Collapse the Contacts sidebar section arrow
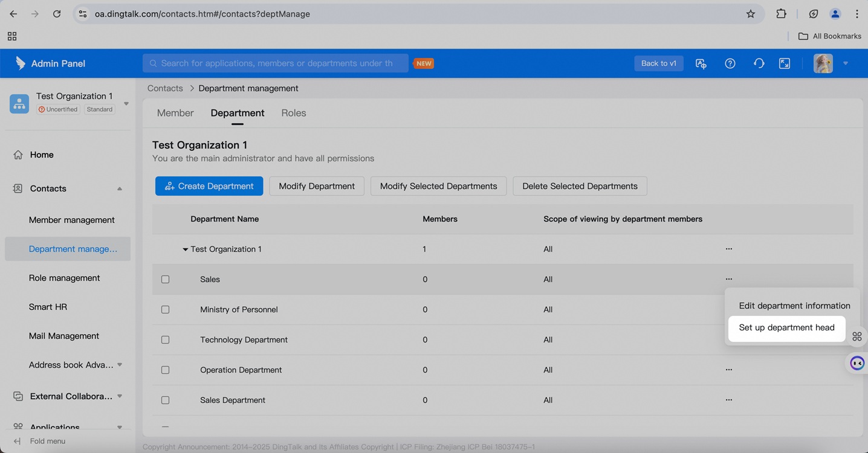The height and width of the screenshot is (453, 868). (120, 188)
